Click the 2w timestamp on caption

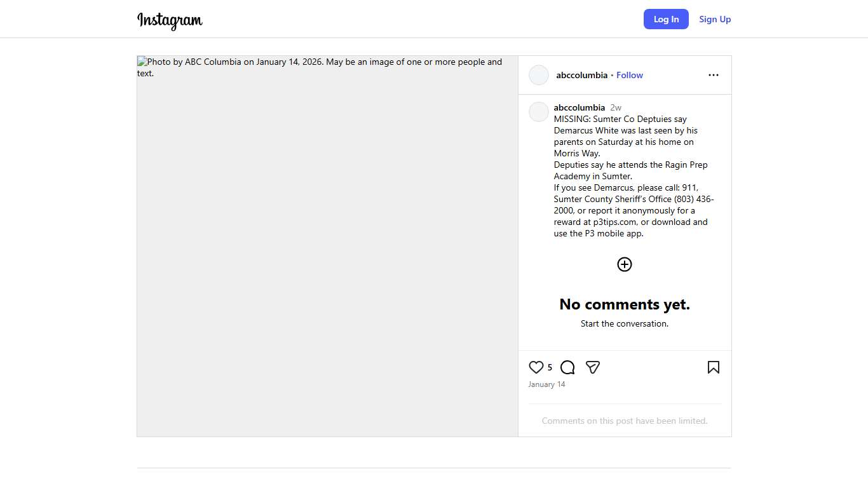[616, 107]
